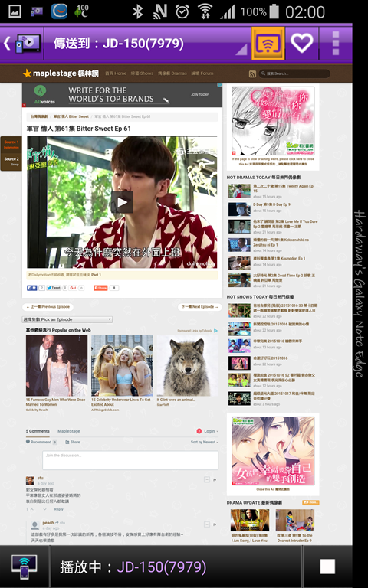Open I Am Sorry, I Love You thumbnail

point(250,520)
